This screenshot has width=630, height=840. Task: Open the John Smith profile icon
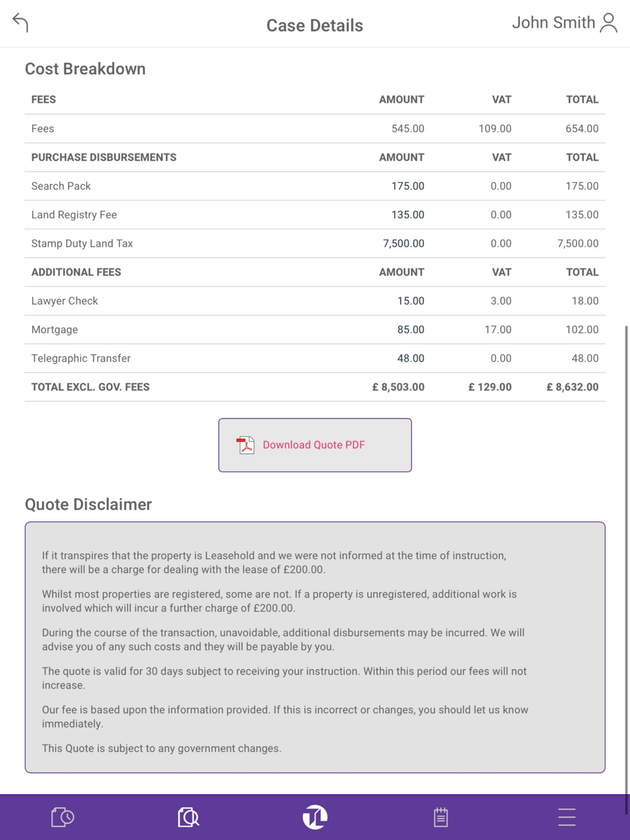pos(609,23)
